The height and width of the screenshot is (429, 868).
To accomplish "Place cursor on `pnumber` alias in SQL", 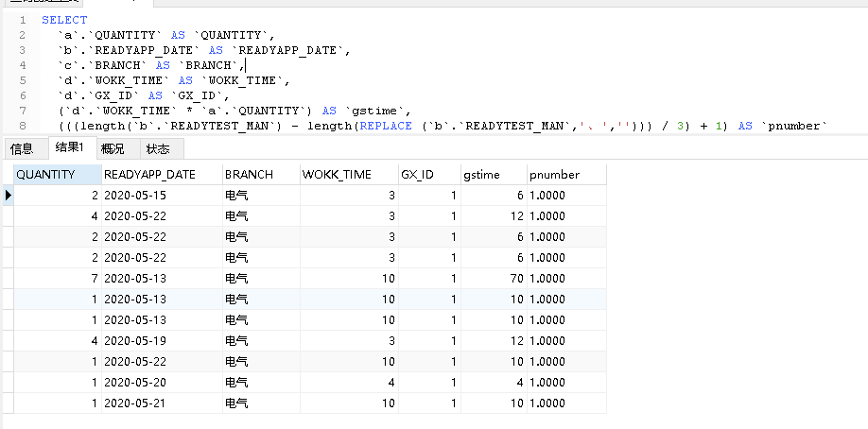I will [x=794, y=126].
